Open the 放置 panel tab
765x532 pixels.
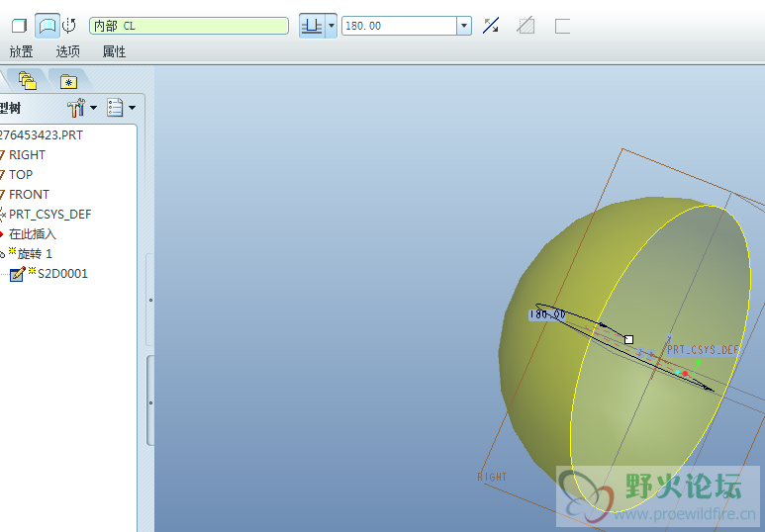pyautogui.click(x=21, y=51)
